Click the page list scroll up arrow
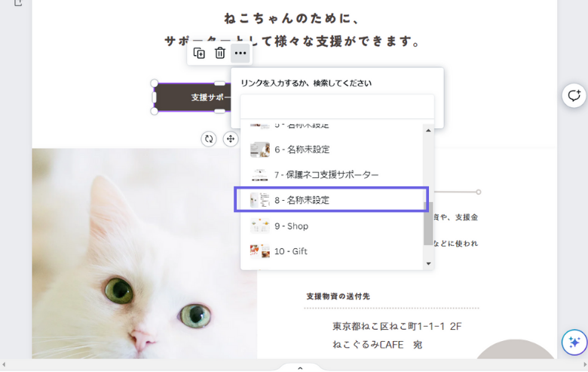The image size is (588, 372). click(x=428, y=131)
